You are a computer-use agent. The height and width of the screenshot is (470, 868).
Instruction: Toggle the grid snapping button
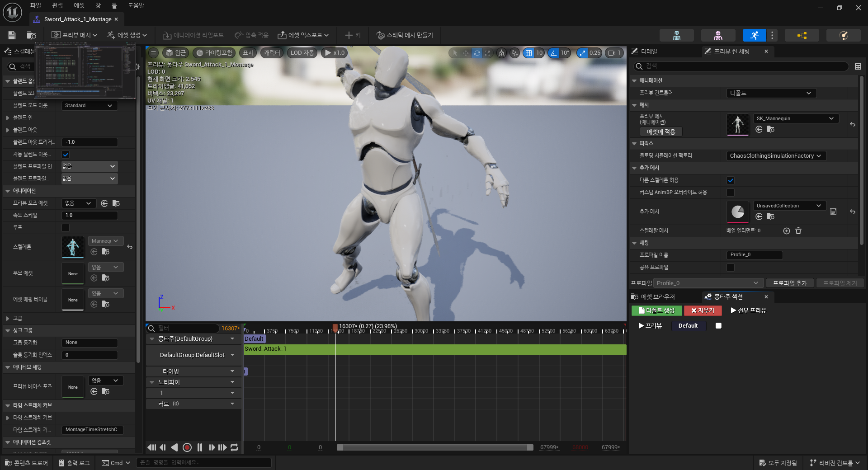(x=528, y=53)
